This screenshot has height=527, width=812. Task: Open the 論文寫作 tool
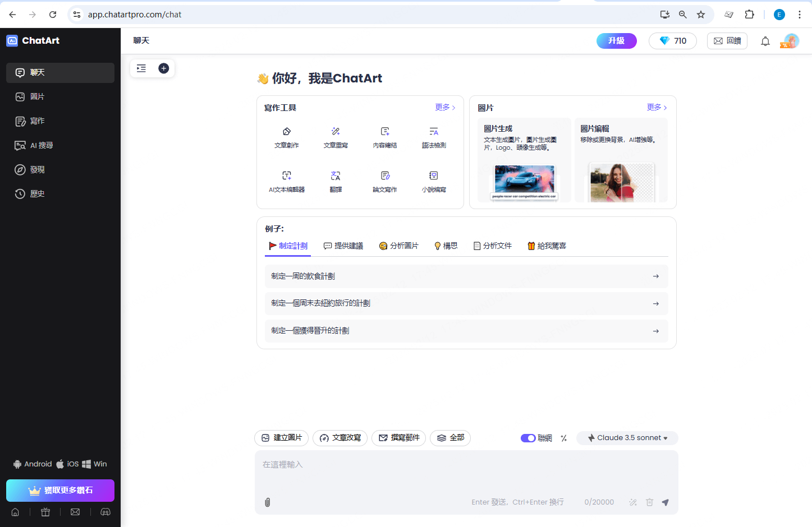pyautogui.click(x=385, y=182)
